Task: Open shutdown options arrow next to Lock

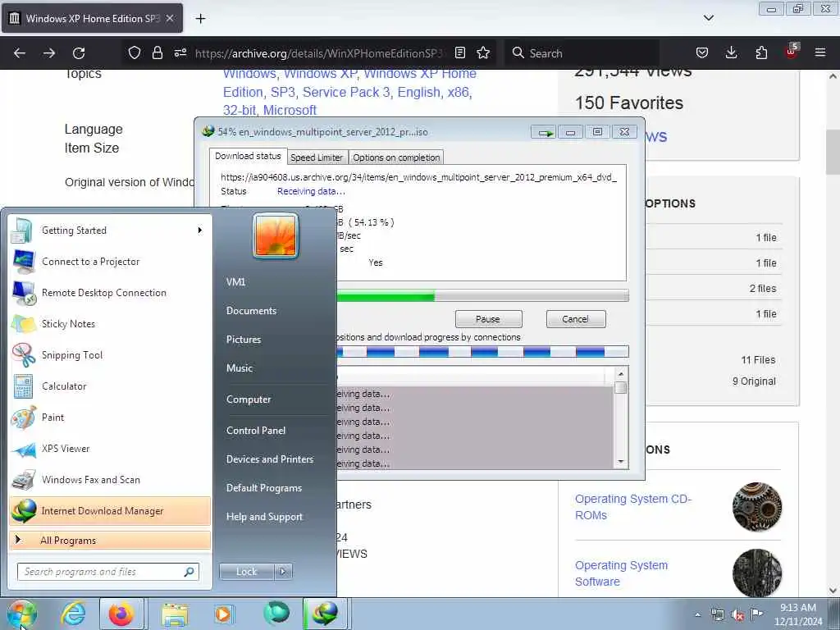Action: pyautogui.click(x=283, y=572)
